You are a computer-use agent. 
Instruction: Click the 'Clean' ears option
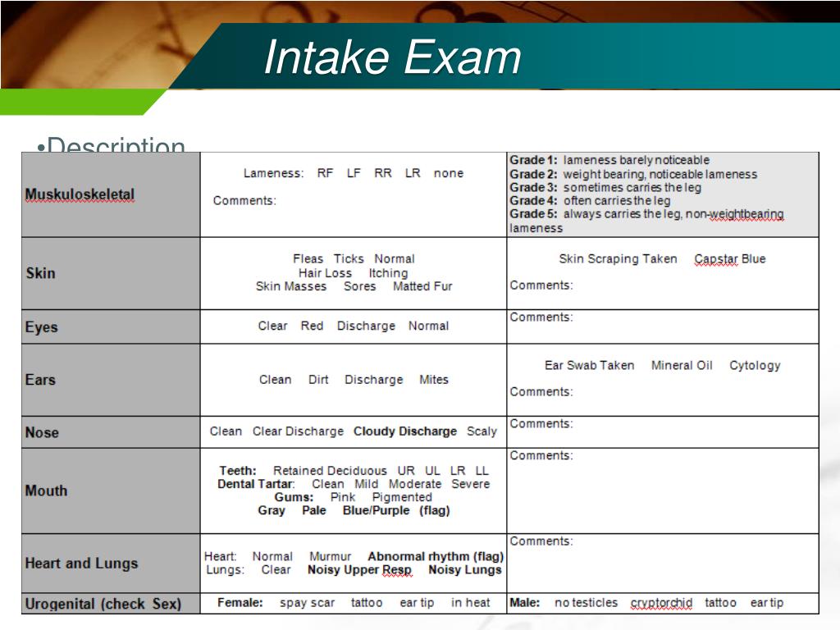(x=276, y=379)
